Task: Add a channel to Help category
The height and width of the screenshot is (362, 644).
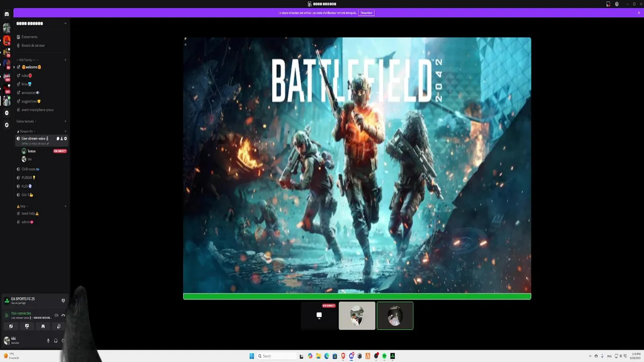Action: click(65, 206)
